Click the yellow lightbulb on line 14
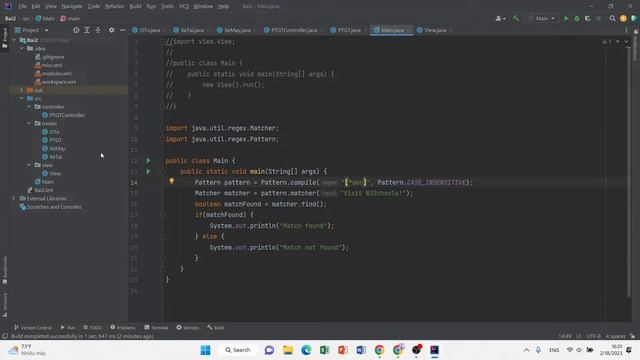The height and width of the screenshot is (360, 640). 171,181
